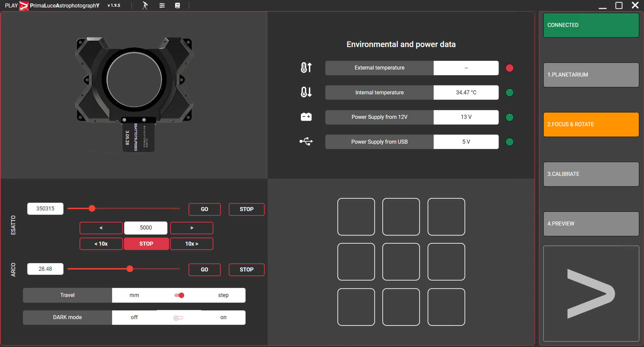This screenshot has width=644, height=347.
Task: Minimize the PLAY window
Action: (x=602, y=8)
